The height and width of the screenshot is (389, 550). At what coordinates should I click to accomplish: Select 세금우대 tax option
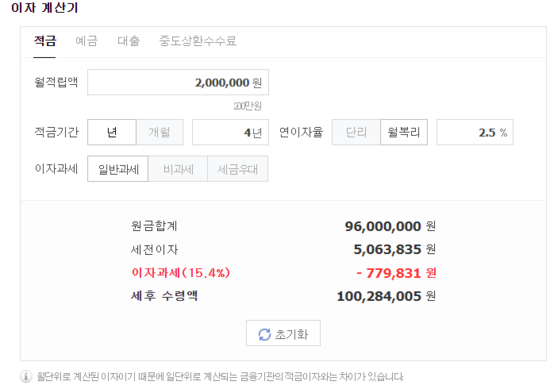pyautogui.click(x=237, y=169)
